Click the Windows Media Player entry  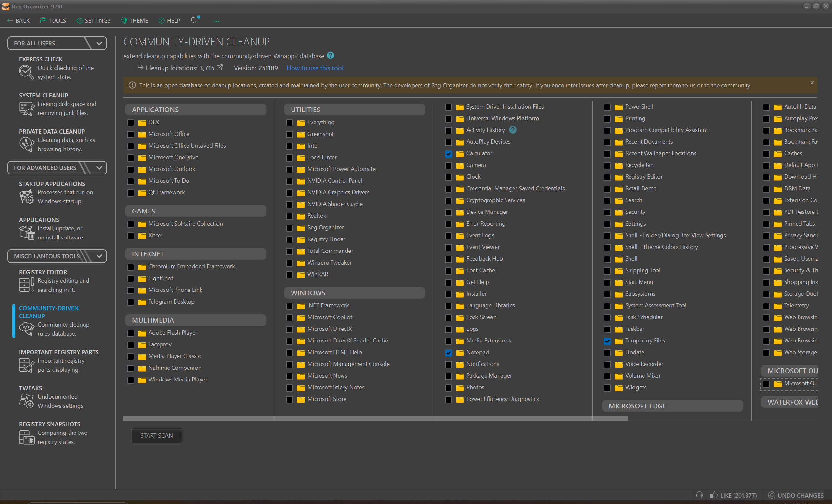pos(177,380)
